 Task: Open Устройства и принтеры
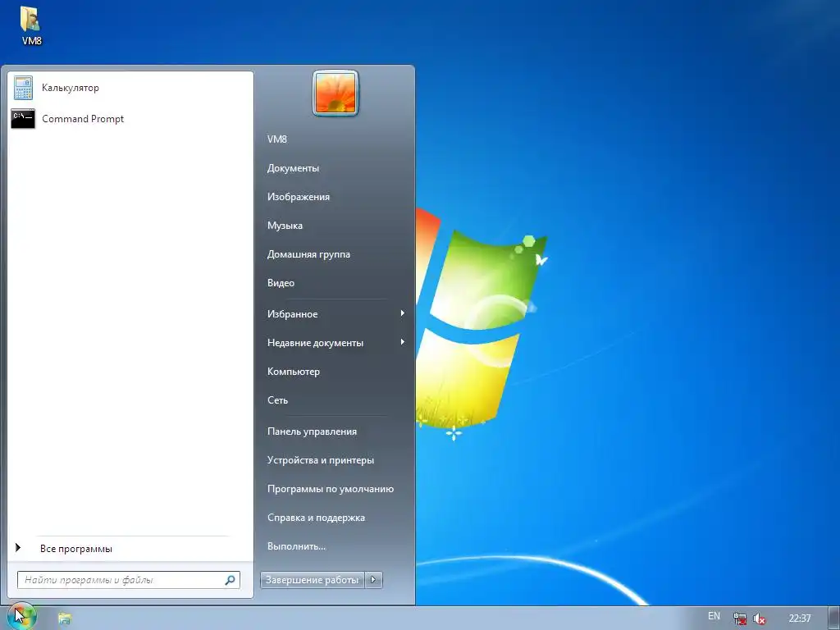tap(321, 460)
